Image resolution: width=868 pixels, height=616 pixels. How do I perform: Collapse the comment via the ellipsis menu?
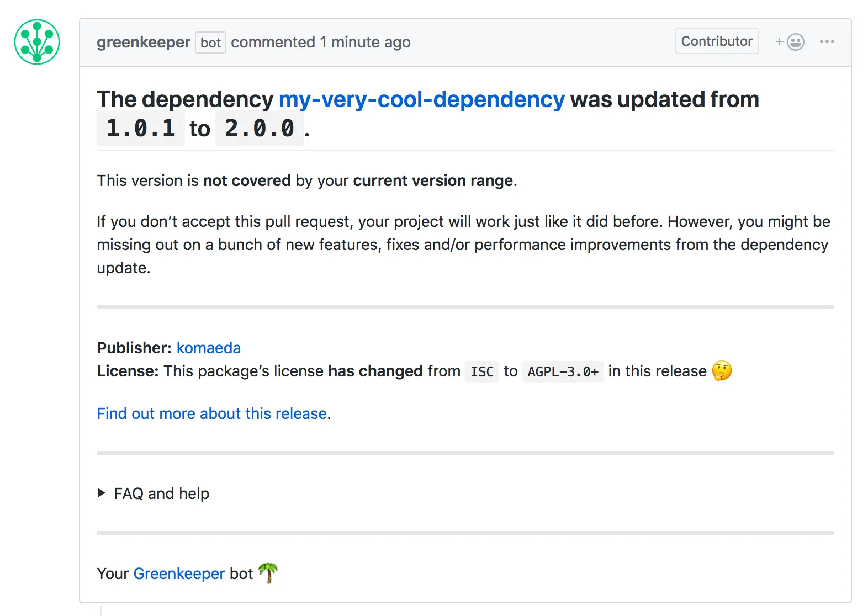click(x=827, y=41)
